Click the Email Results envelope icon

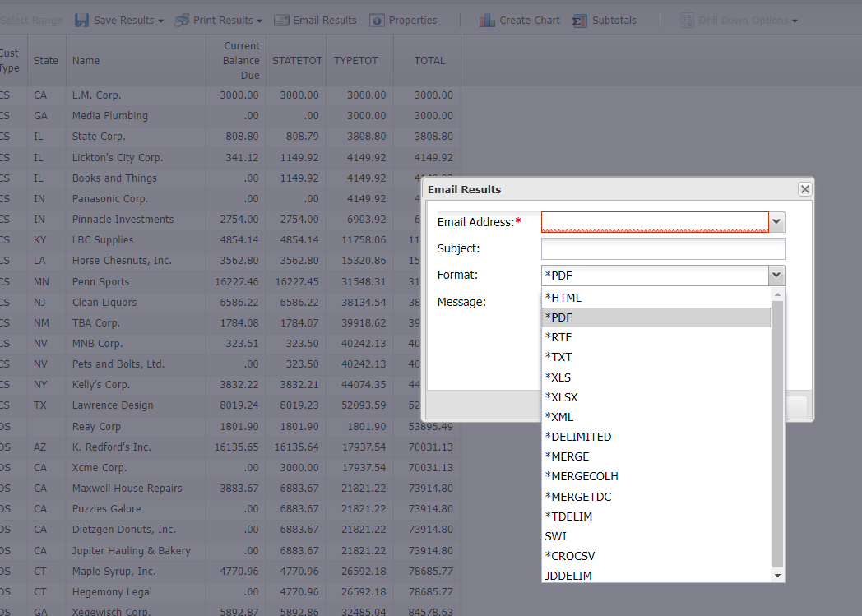pos(281,21)
